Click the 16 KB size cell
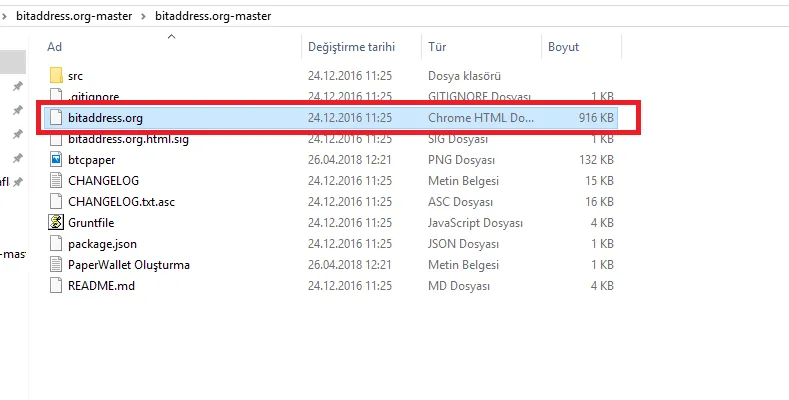 coord(599,202)
